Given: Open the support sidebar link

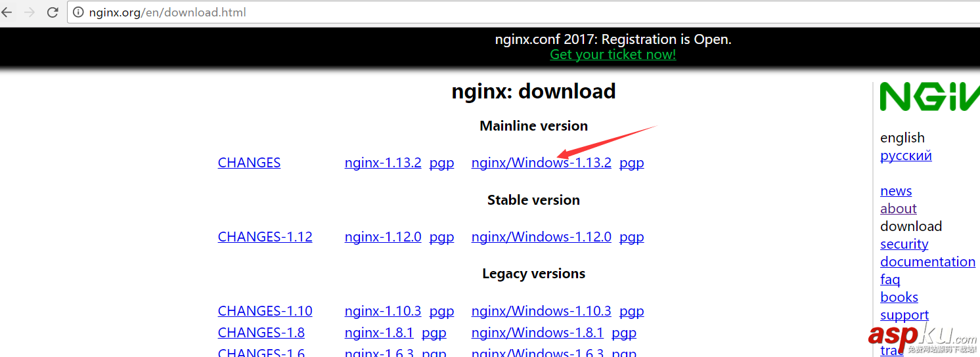Looking at the screenshot, I should 904,315.
